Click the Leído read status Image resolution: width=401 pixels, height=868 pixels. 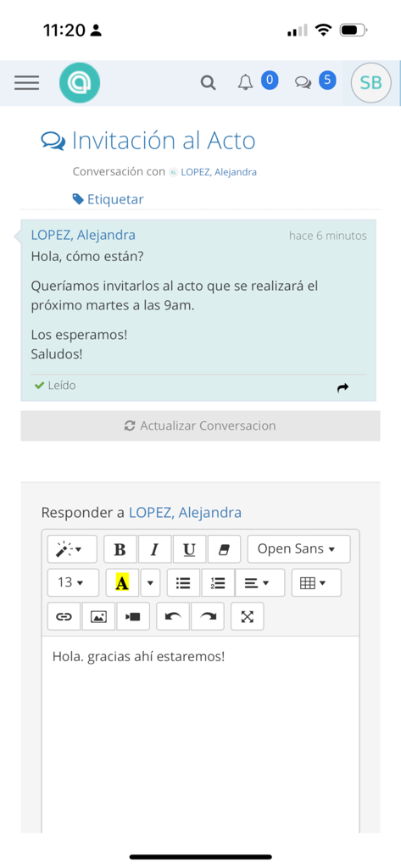[55, 386]
